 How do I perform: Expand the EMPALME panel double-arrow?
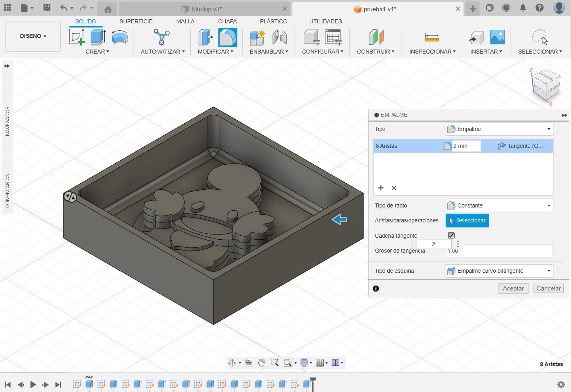(564, 115)
